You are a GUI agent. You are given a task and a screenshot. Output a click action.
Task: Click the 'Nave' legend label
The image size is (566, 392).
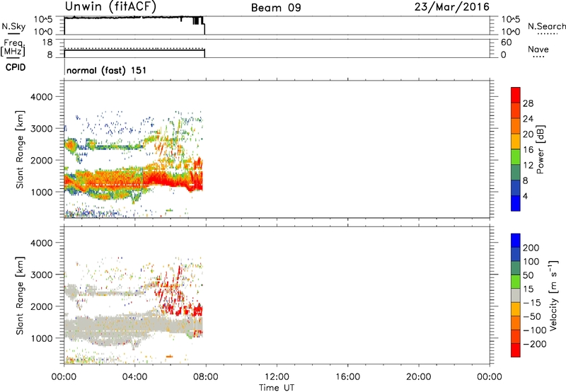tap(538, 50)
